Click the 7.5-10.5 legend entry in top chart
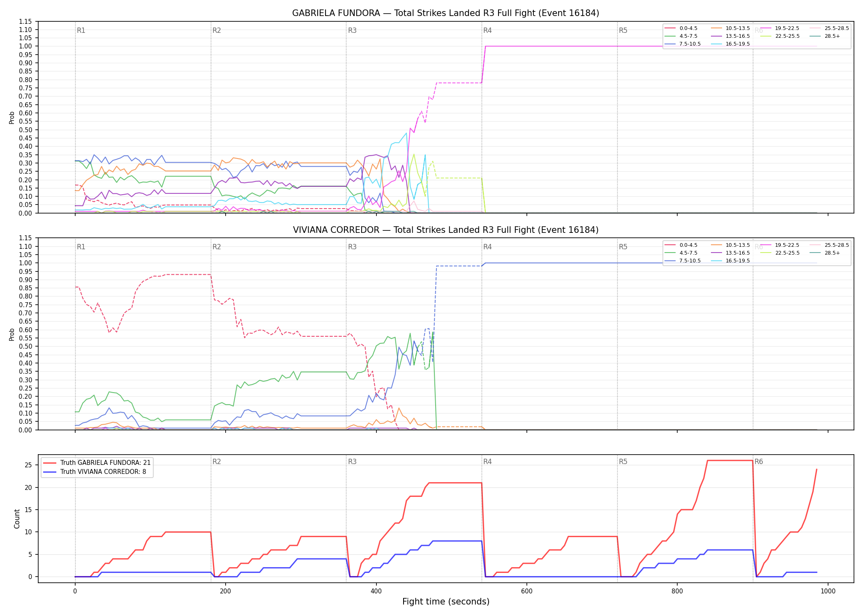The height and width of the screenshot is (616, 863). [x=683, y=44]
